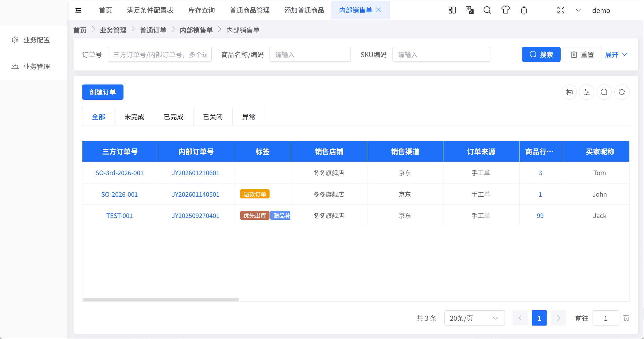Open global search magnifier in header
The height and width of the screenshot is (339, 644).
(x=487, y=10)
